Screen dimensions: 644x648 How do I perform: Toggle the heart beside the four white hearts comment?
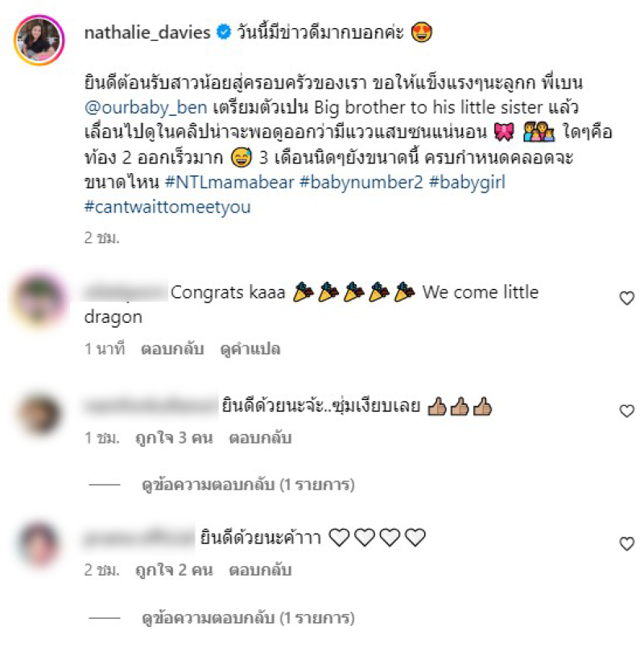[626, 543]
